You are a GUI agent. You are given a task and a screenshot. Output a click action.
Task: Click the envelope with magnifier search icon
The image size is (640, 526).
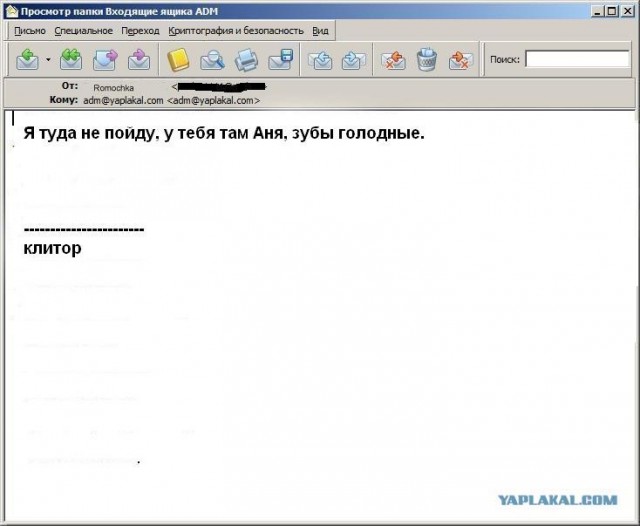(x=212, y=60)
